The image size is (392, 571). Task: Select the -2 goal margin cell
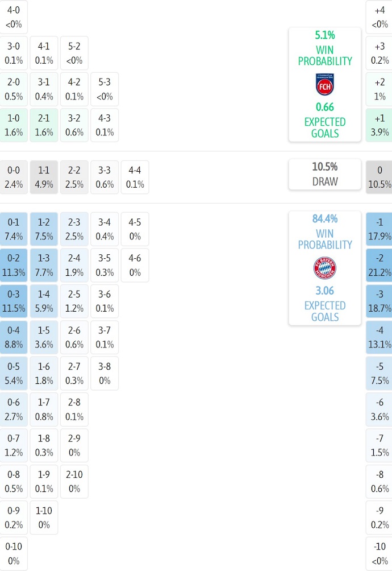click(x=380, y=265)
